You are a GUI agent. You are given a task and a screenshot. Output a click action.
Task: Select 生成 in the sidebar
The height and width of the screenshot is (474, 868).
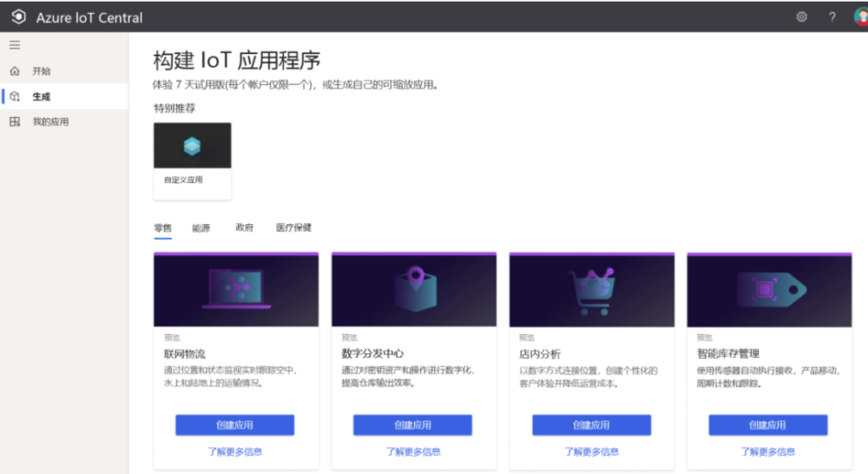click(x=64, y=96)
